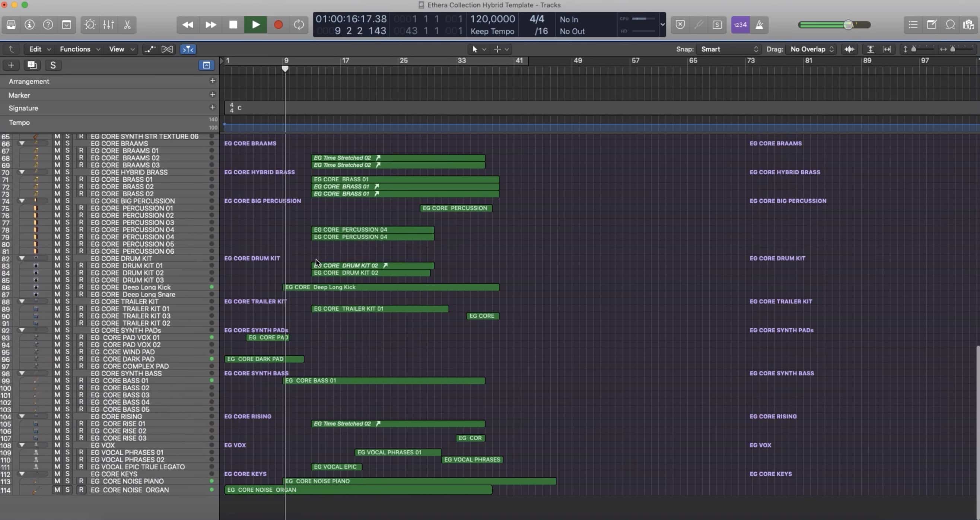Toggle cycle mode button
This screenshot has height=520, width=980.
click(299, 25)
